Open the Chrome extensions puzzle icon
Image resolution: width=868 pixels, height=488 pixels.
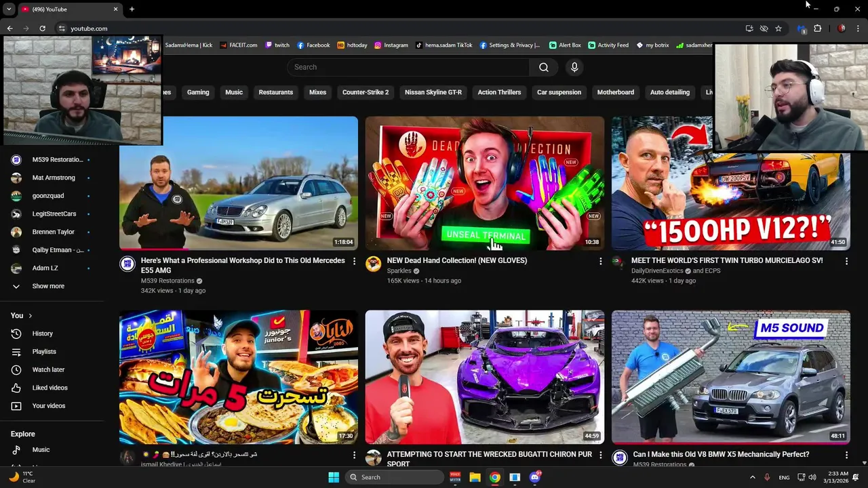point(817,28)
